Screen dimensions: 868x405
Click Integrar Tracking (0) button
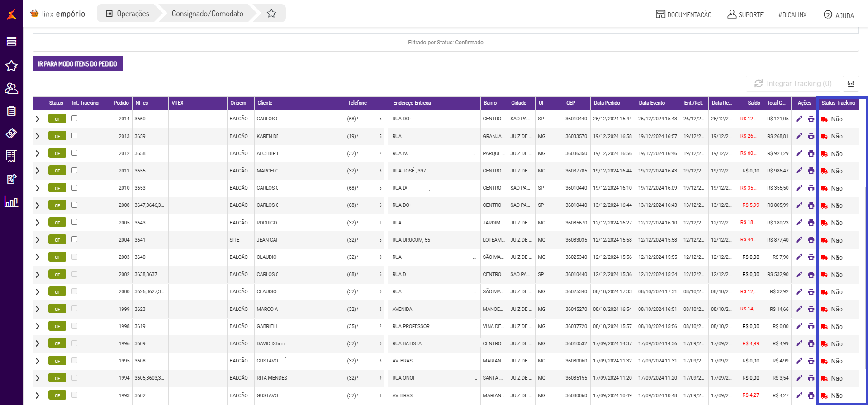click(x=793, y=84)
